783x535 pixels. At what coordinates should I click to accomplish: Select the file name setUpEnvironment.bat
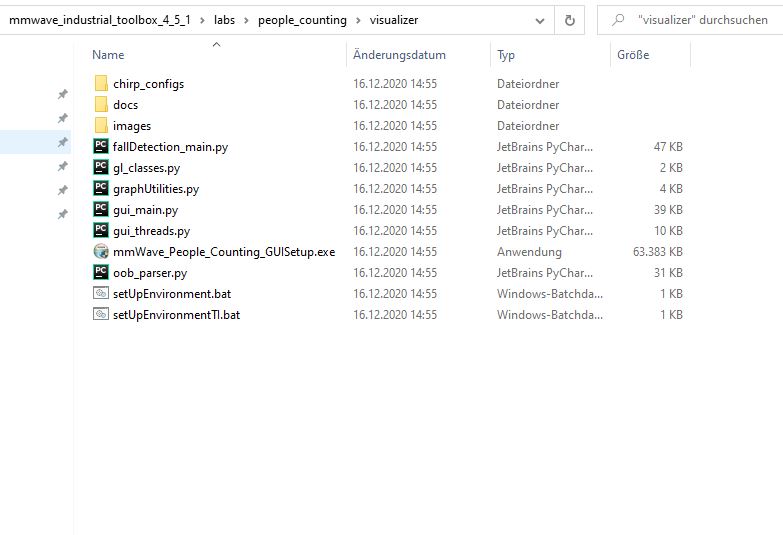tap(172, 294)
